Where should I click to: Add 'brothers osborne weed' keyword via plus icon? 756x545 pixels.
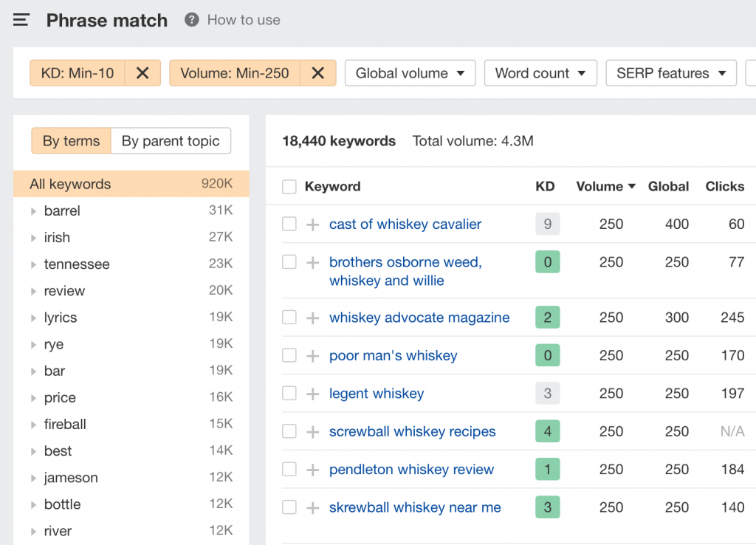pyautogui.click(x=313, y=262)
